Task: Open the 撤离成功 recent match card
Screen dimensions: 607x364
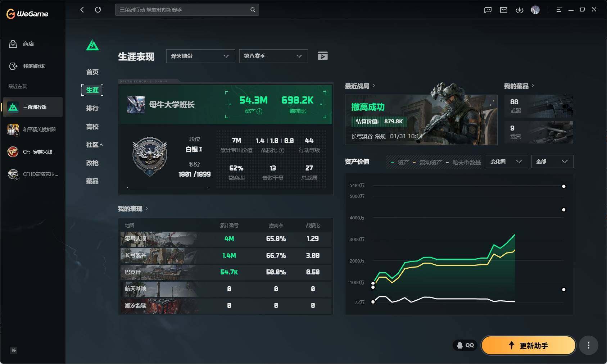Action: click(x=421, y=120)
